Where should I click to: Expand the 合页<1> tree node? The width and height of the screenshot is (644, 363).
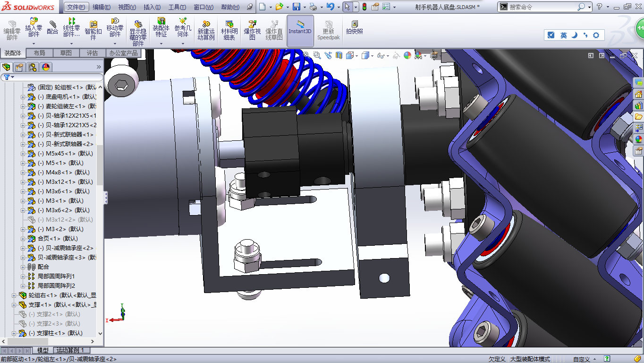[23, 238]
